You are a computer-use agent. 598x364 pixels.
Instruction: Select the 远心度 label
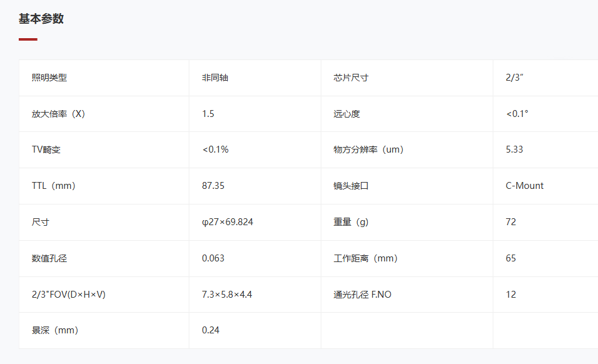pyautogui.click(x=347, y=114)
